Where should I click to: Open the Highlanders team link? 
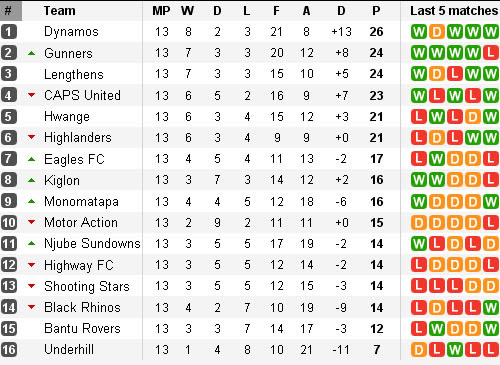(x=78, y=138)
